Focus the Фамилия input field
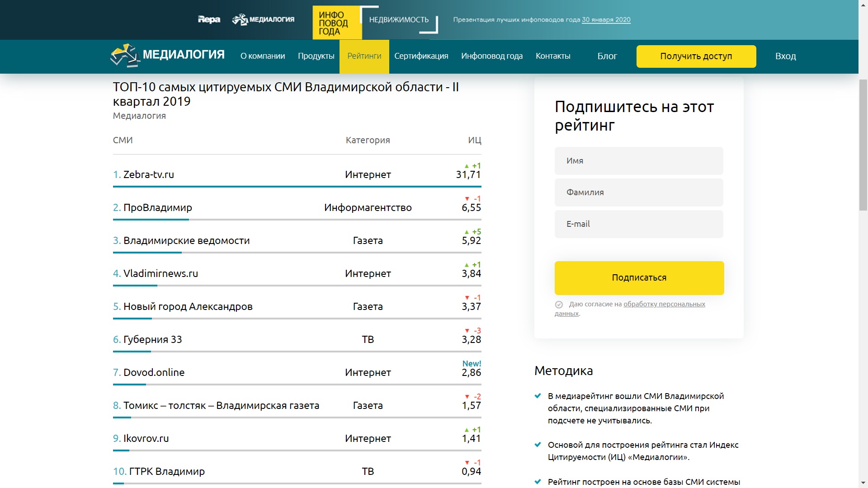The width and height of the screenshot is (868, 488). click(x=639, y=192)
